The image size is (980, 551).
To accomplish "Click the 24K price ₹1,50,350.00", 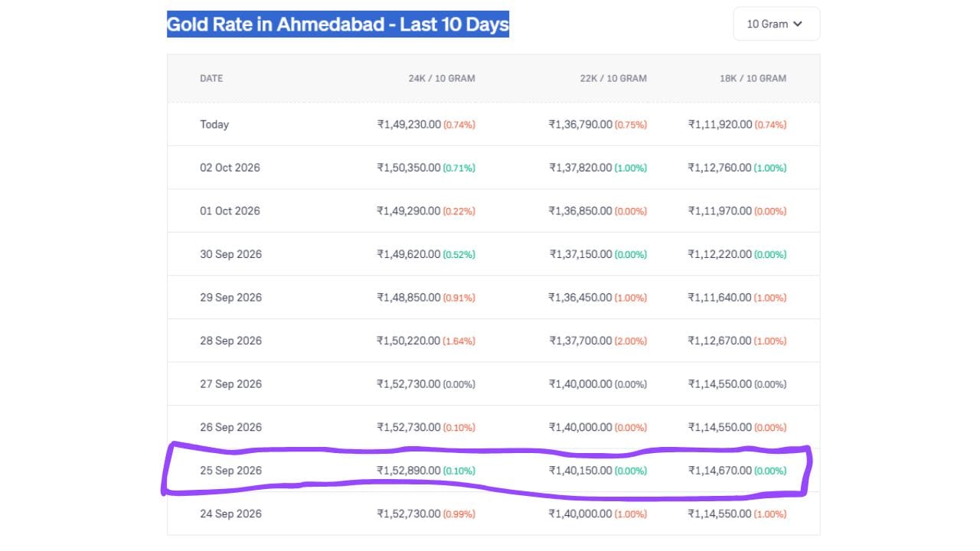I will coord(409,168).
